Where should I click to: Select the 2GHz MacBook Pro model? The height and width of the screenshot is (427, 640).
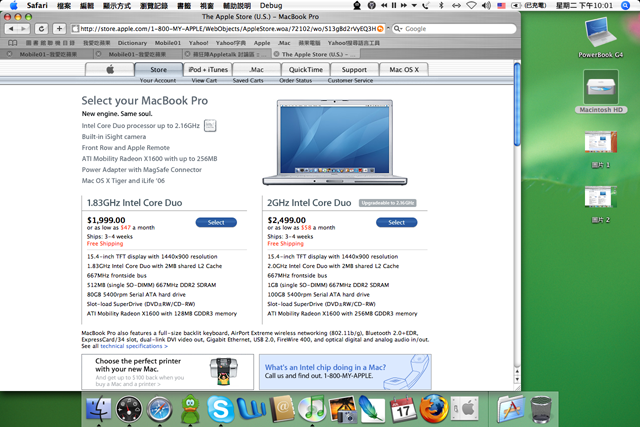coord(396,222)
